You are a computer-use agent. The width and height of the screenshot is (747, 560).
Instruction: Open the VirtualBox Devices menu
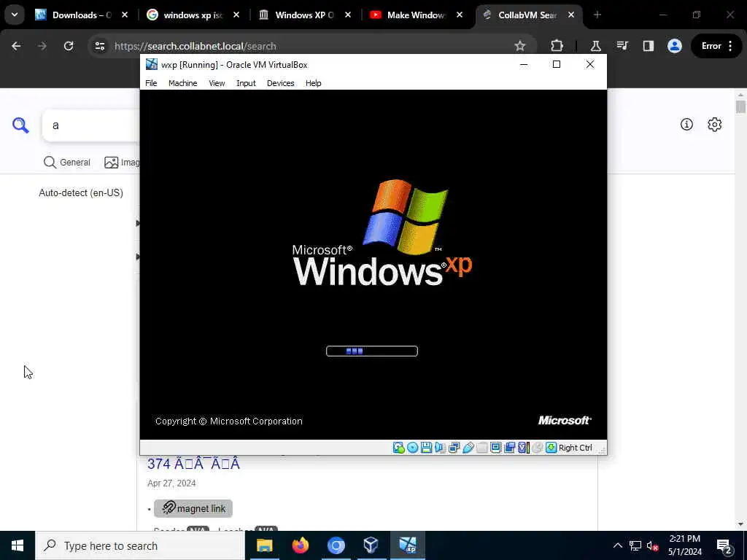tap(281, 83)
